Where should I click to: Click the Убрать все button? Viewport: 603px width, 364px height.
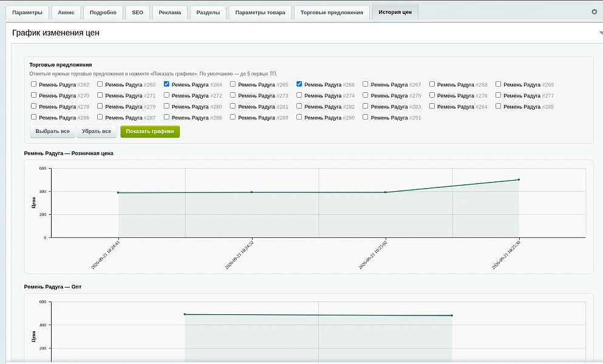click(x=97, y=132)
